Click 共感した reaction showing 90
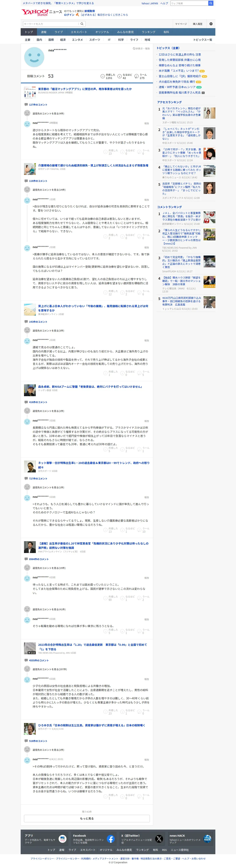This screenshot has height=868, width=236. tap(111, 598)
